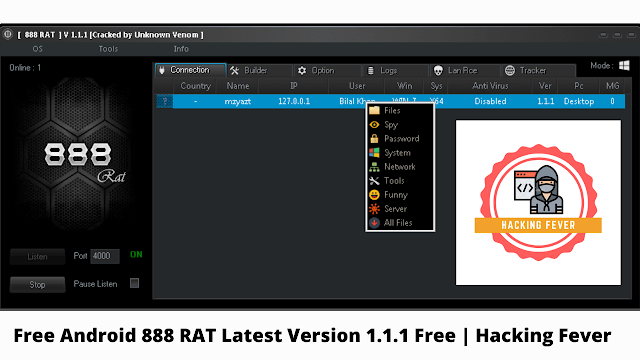Click the Sys column header

(x=436, y=86)
